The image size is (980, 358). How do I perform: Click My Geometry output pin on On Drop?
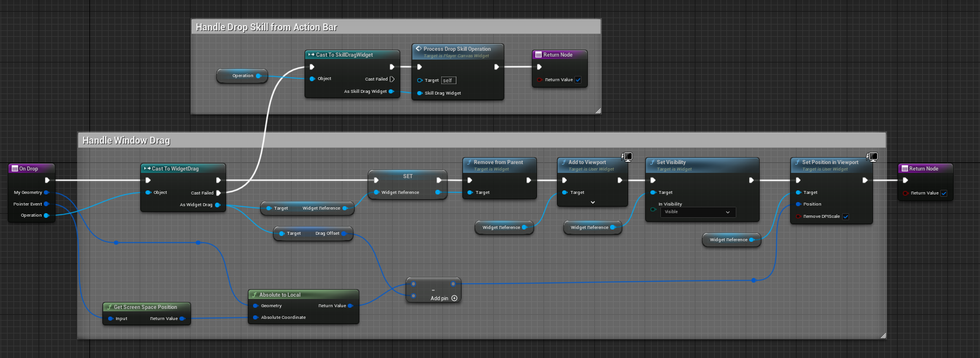point(46,192)
